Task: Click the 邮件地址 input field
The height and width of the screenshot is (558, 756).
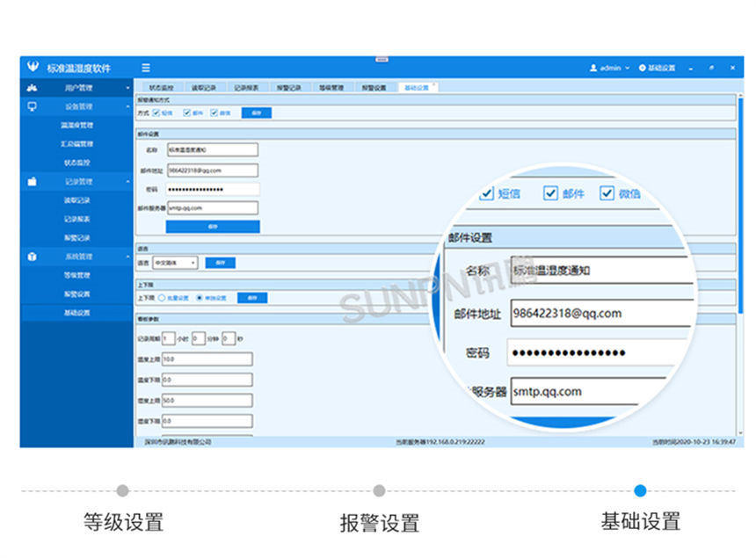Action: click(x=211, y=171)
